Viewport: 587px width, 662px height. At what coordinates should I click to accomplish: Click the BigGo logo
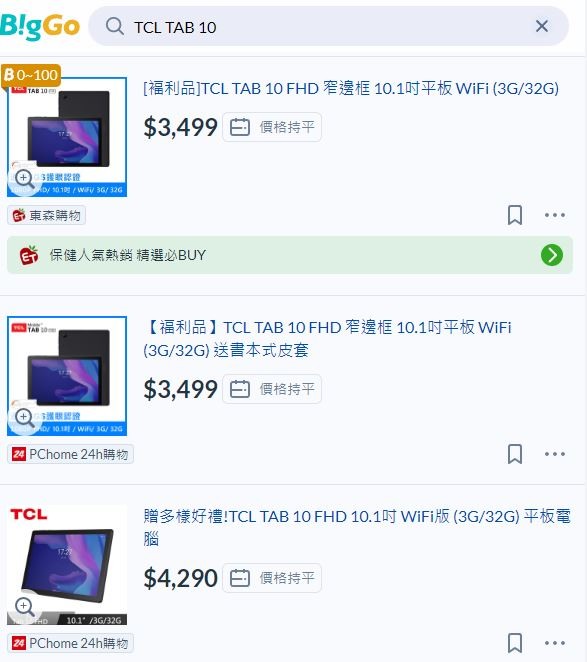tap(40, 26)
